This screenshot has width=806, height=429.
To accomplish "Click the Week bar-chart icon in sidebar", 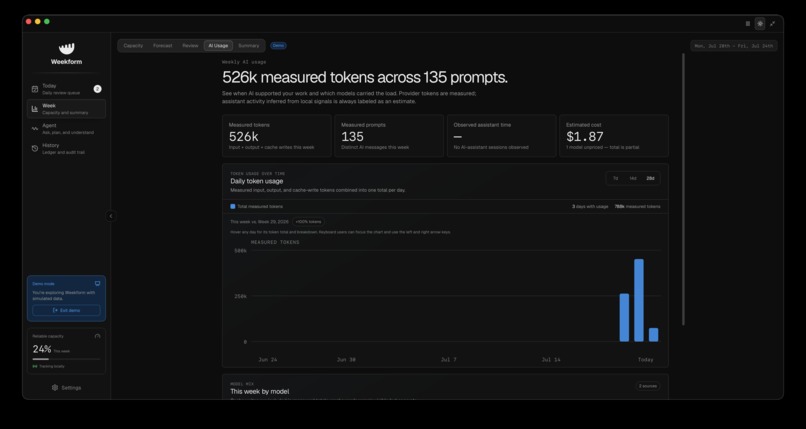I will (35, 109).
